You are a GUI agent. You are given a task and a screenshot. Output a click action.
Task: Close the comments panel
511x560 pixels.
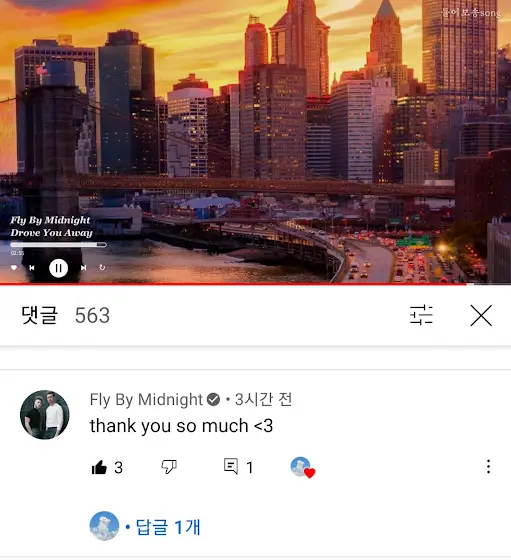(x=481, y=315)
